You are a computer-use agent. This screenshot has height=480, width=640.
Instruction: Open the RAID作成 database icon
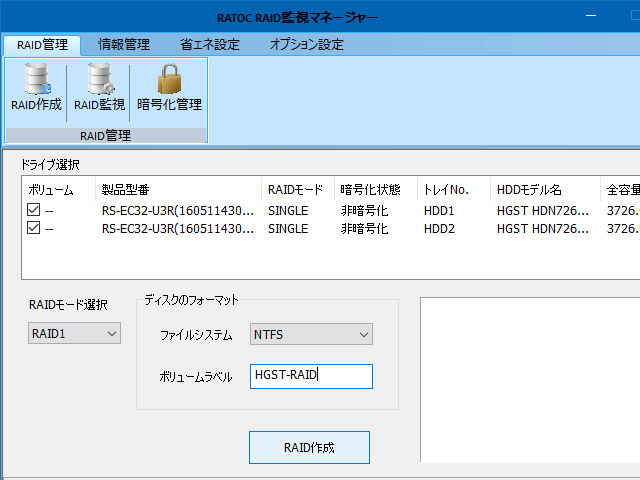[36, 87]
